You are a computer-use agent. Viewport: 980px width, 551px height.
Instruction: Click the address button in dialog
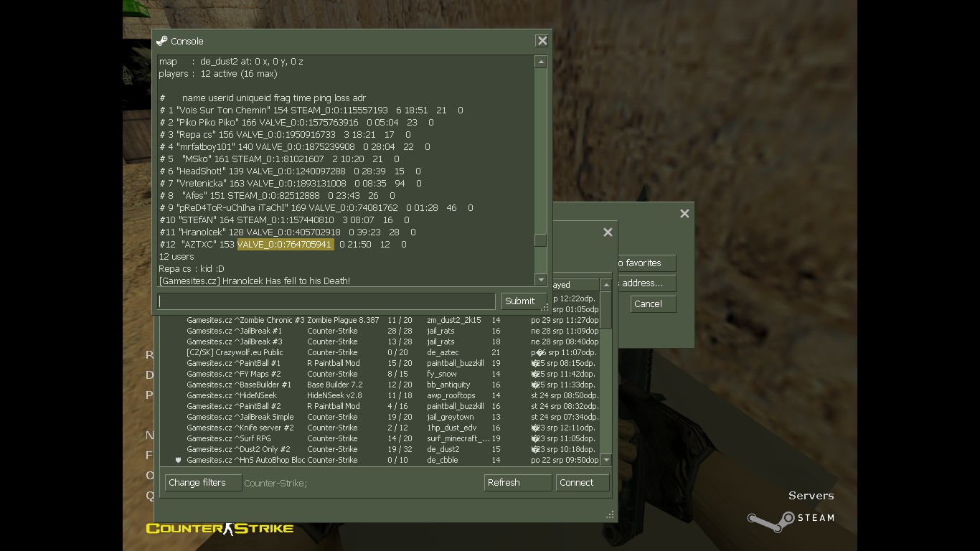646,283
